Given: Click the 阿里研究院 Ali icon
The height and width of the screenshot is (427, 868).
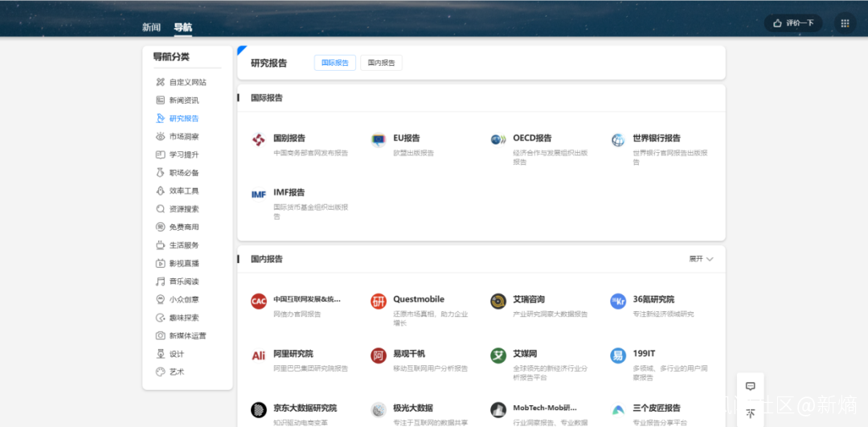Looking at the screenshot, I should point(259,355).
